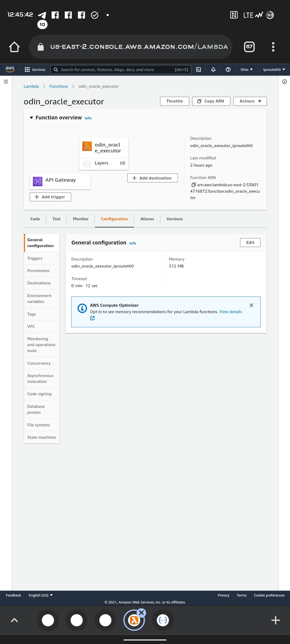Open the external link icon in Compute Optimizer
290x644 pixels.
tap(92, 318)
